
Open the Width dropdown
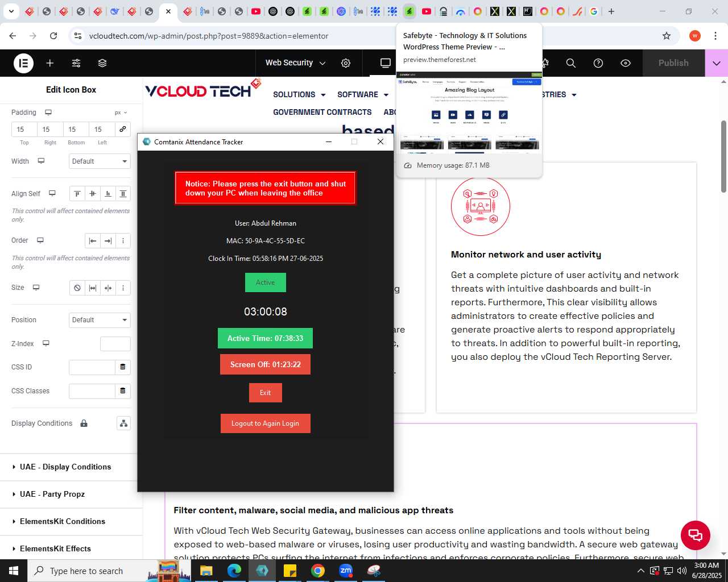coord(100,161)
